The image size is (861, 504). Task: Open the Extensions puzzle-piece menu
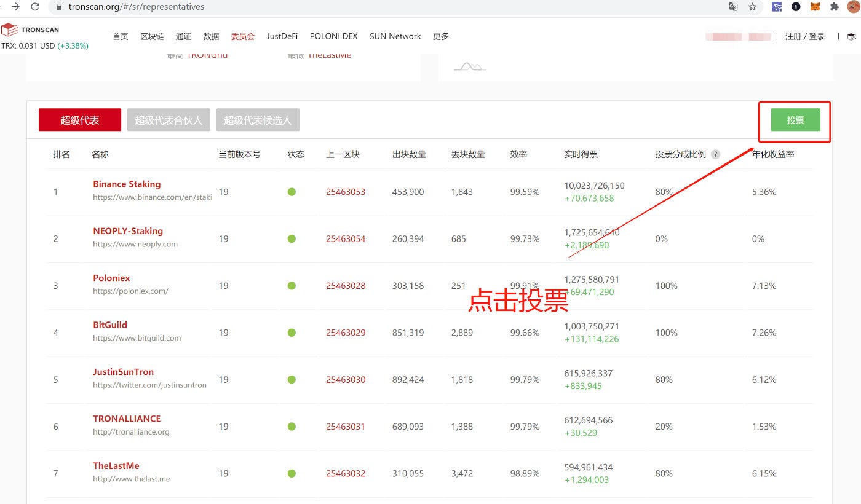(x=834, y=7)
